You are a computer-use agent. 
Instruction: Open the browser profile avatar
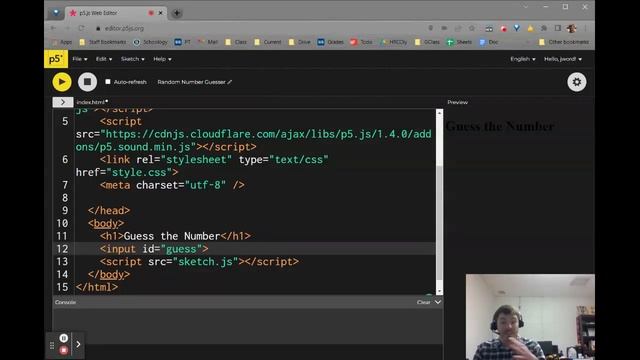pos(571,28)
